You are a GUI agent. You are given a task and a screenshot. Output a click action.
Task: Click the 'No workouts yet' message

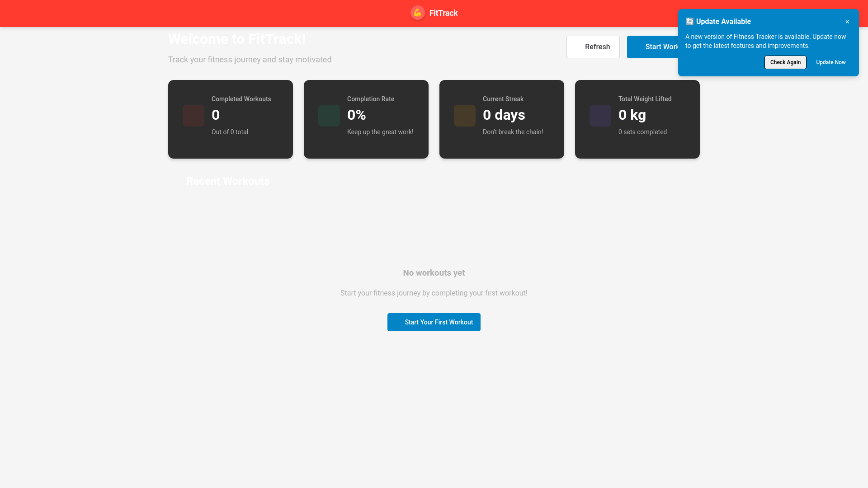pos(434,273)
